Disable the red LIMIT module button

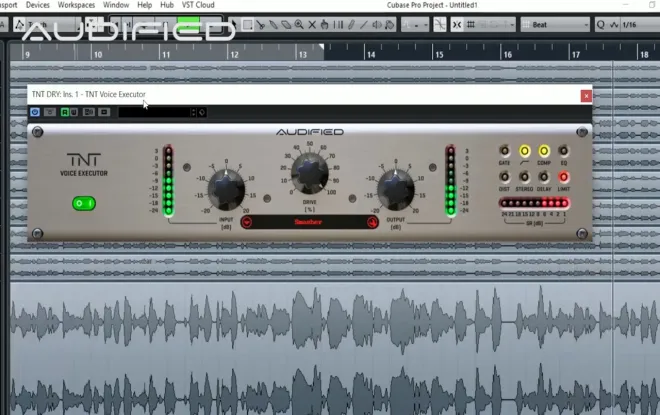point(564,177)
